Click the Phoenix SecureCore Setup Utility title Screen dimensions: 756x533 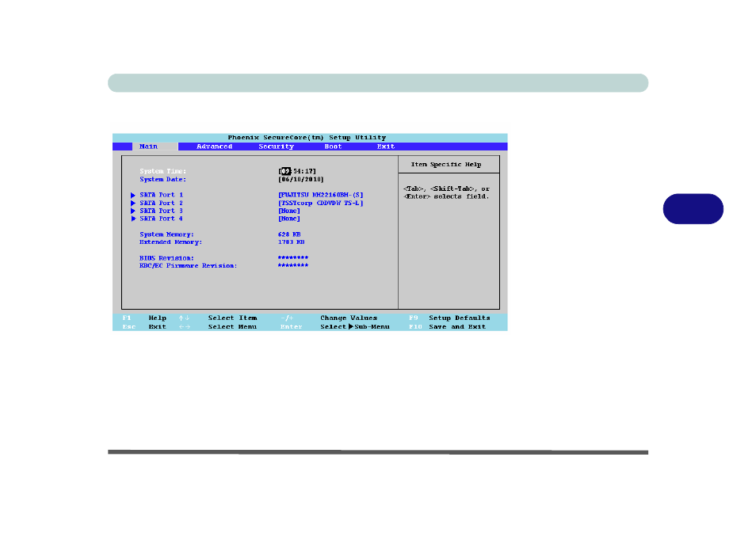[x=307, y=138]
